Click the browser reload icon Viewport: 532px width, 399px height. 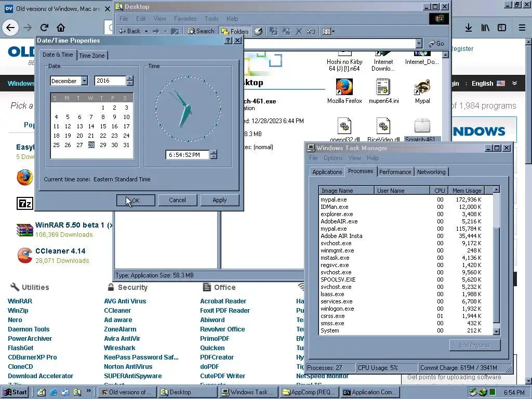(44, 28)
